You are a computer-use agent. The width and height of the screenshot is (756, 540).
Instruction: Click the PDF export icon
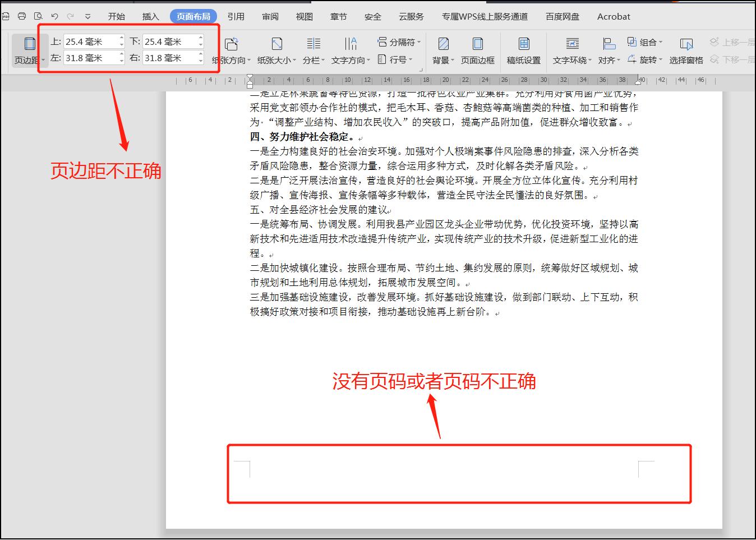click(x=6, y=16)
